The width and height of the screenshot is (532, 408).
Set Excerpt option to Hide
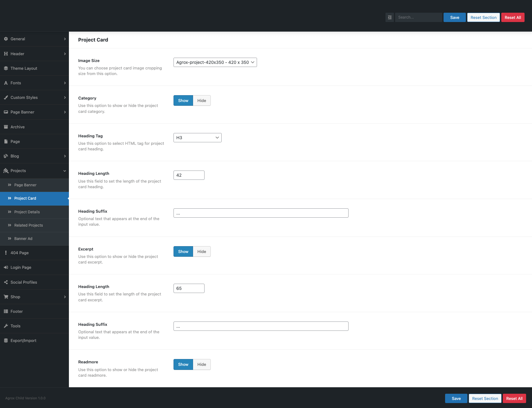click(x=202, y=251)
